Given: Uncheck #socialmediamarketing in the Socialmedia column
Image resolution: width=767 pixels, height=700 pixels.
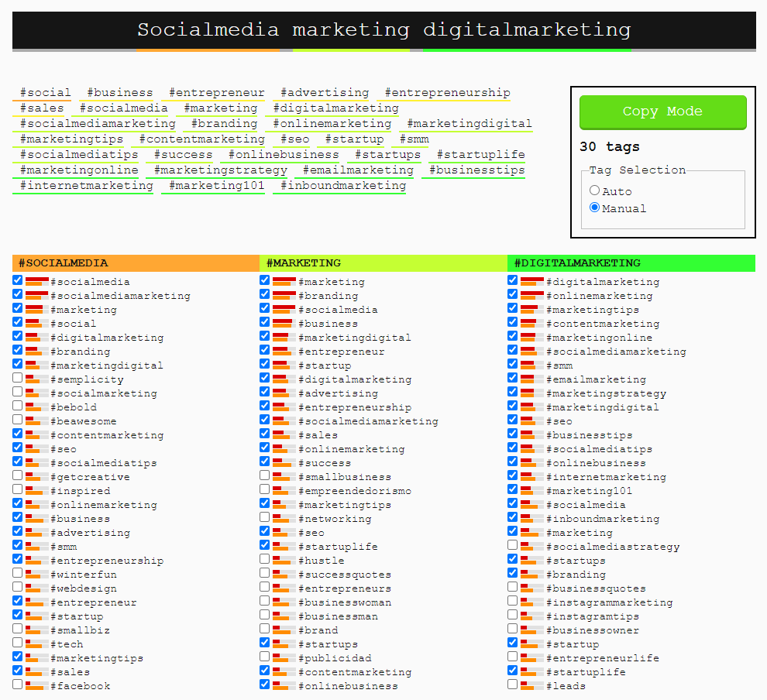Looking at the screenshot, I should [x=18, y=294].
